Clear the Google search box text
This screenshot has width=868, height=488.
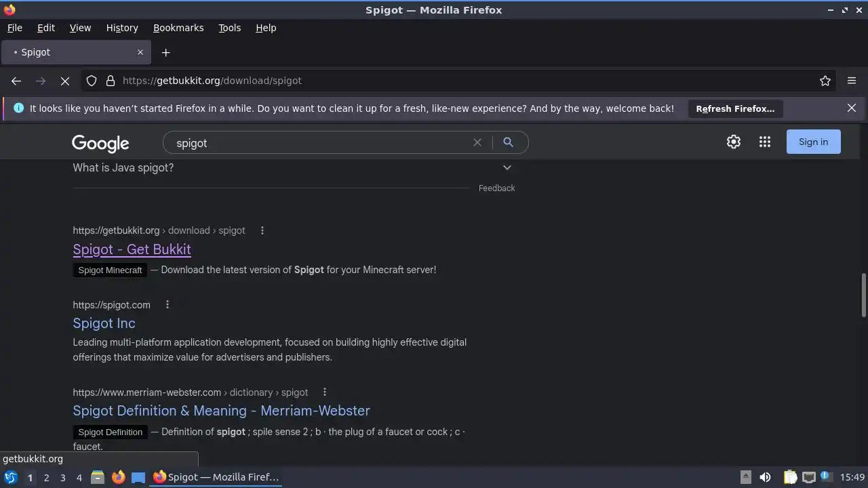click(477, 142)
